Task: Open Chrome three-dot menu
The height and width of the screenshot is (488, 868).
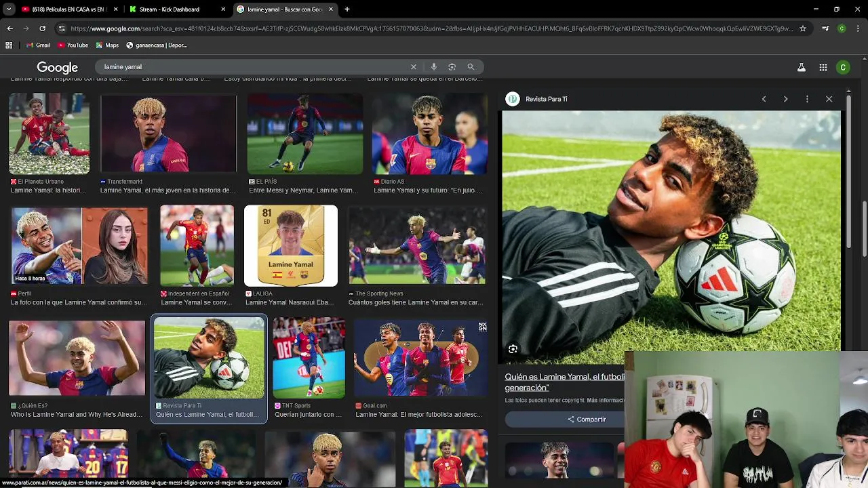Action: tap(858, 28)
